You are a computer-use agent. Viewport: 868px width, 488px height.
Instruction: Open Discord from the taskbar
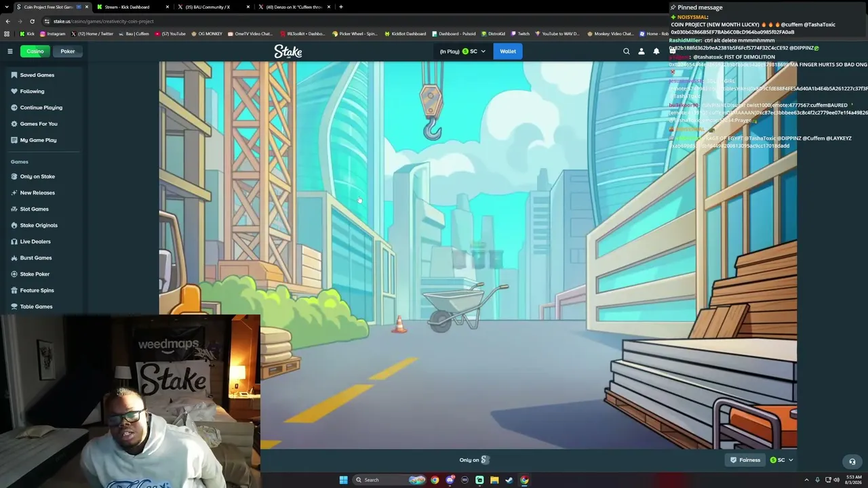coord(450,480)
